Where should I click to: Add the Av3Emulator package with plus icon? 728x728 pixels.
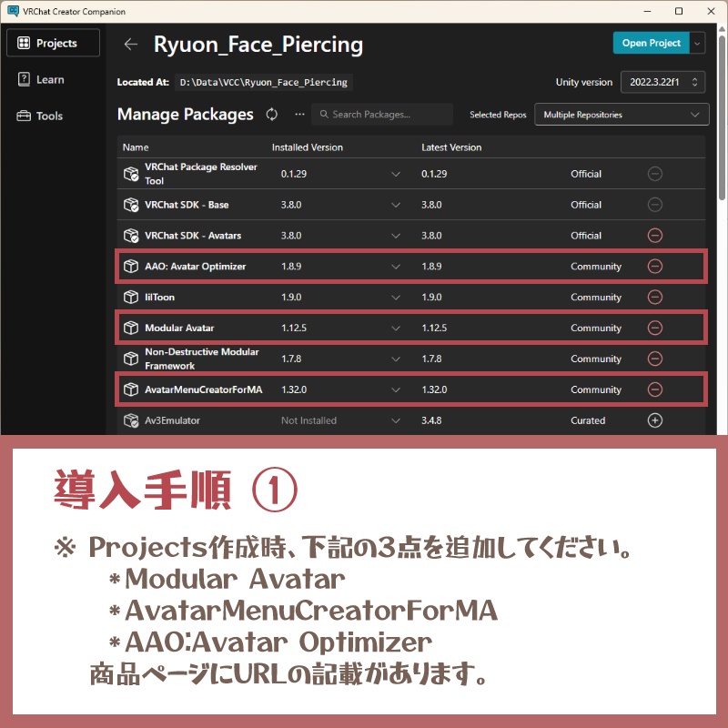pyautogui.click(x=654, y=420)
